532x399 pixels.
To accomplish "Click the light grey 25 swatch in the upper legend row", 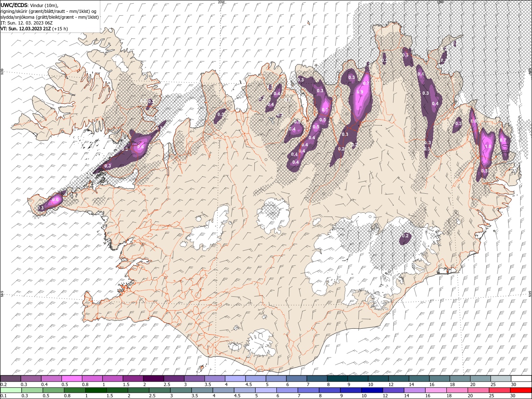I will tap(501, 379).
